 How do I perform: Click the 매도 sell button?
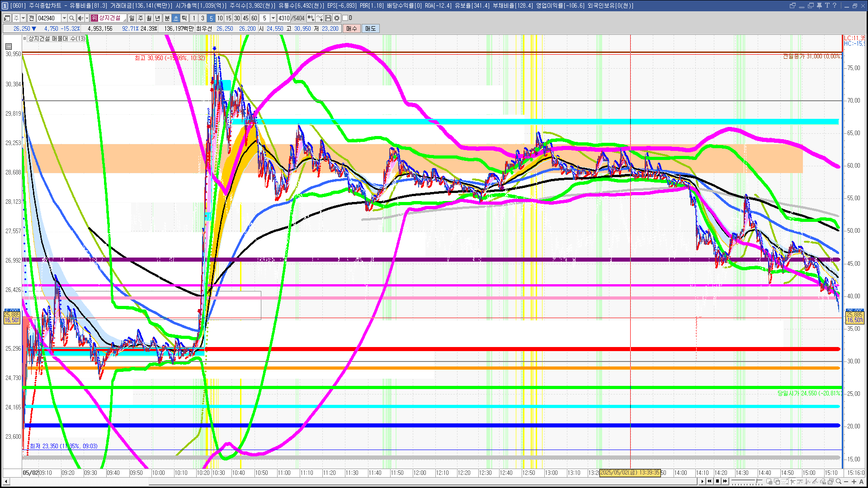click(371, 28)
